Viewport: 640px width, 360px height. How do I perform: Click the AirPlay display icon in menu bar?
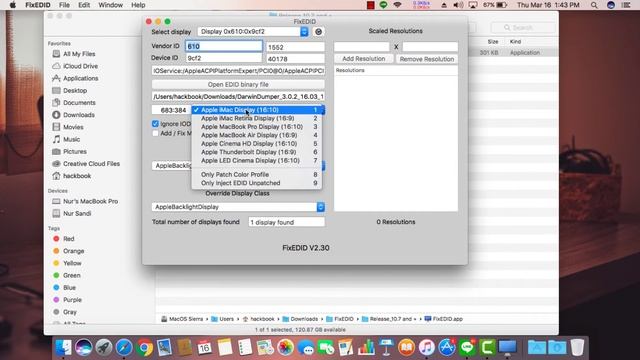point(473,5)
